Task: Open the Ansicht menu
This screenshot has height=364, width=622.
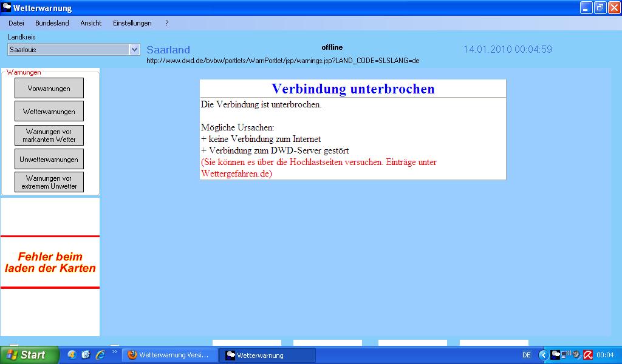Action: tap(91, 23)
